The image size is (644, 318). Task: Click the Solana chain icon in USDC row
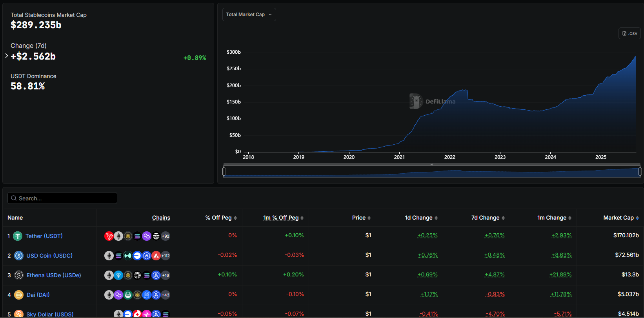[x=118, y=256]
